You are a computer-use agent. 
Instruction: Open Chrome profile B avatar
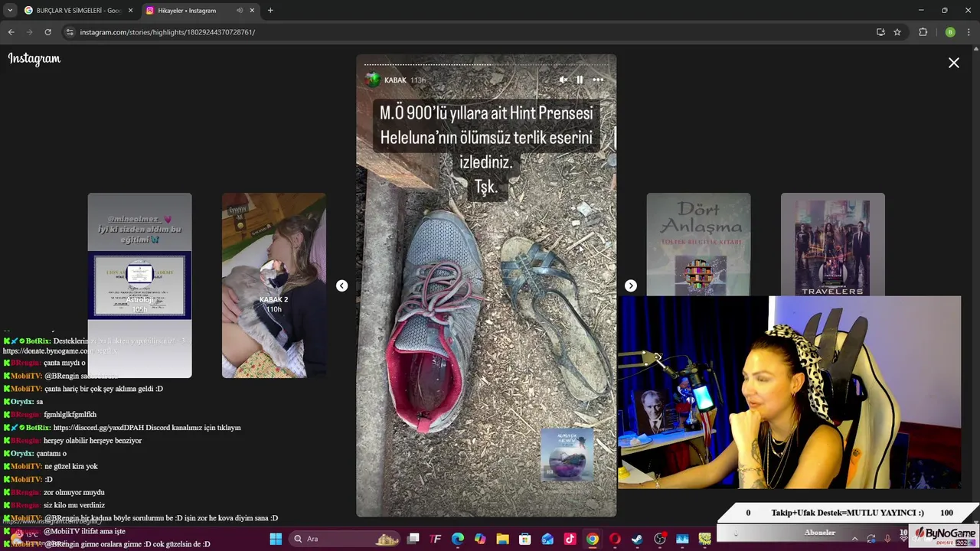950,32
